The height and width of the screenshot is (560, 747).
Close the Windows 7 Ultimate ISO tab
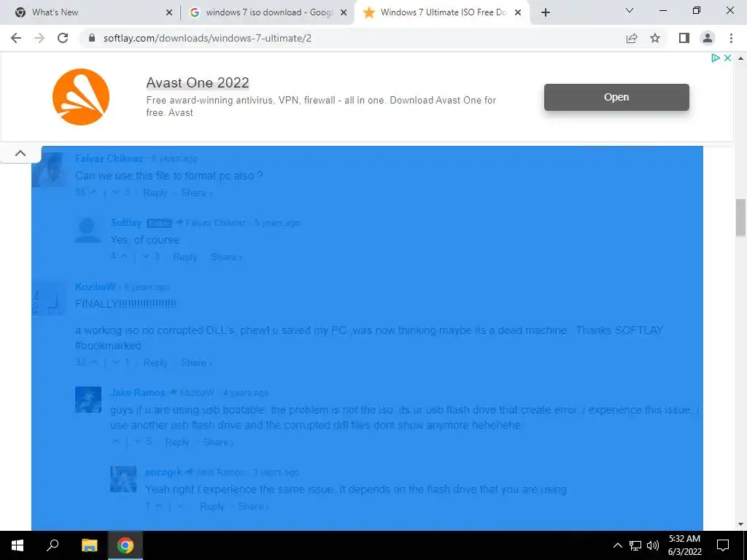[518, 12]
